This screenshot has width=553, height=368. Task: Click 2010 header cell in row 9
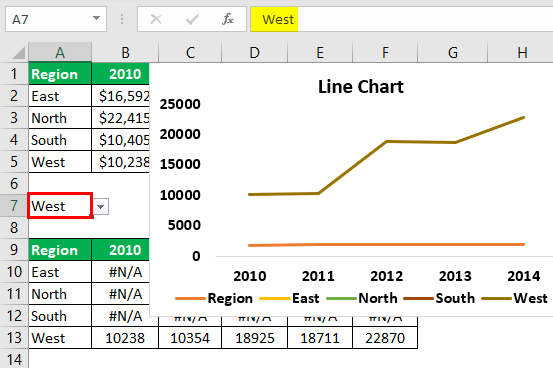121,250
